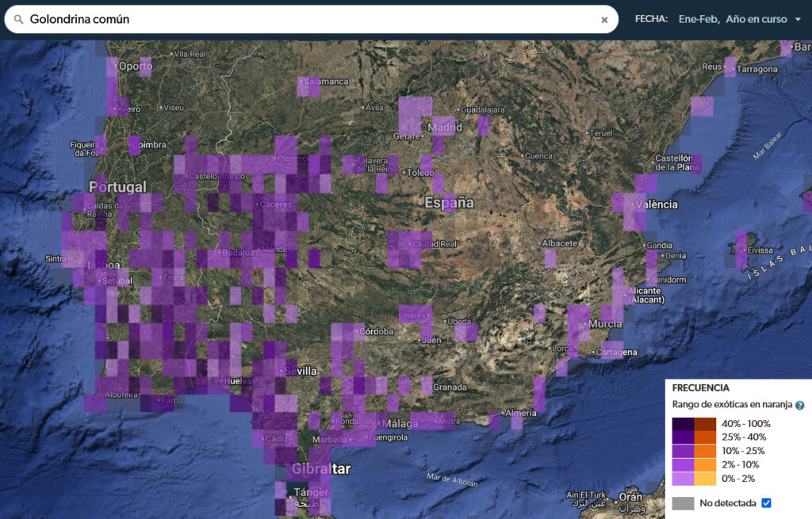
Task: Clear the Golondrina común search text
Action: (604, 20)
